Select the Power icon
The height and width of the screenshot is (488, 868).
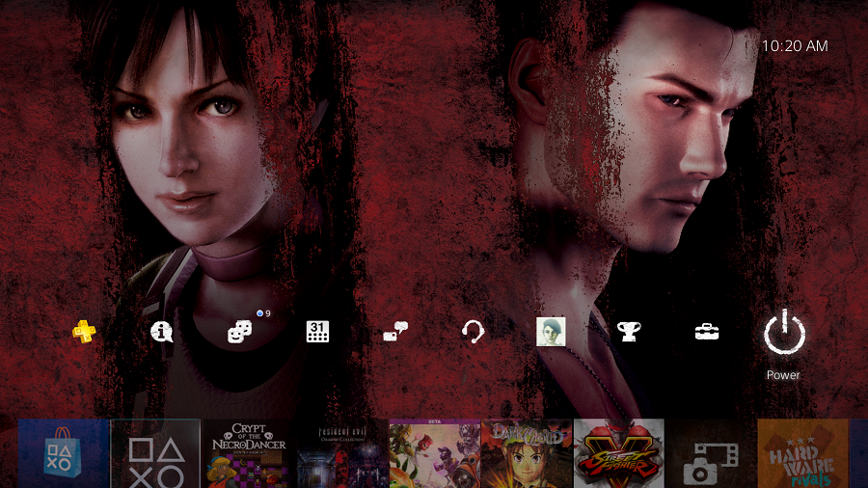click(784, 332)
